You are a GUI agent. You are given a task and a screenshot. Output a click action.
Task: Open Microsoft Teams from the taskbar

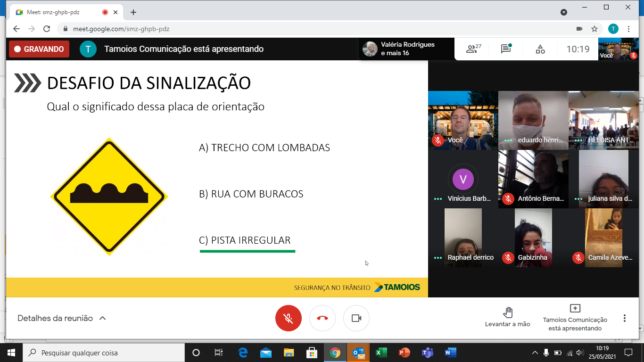point(428,353)
